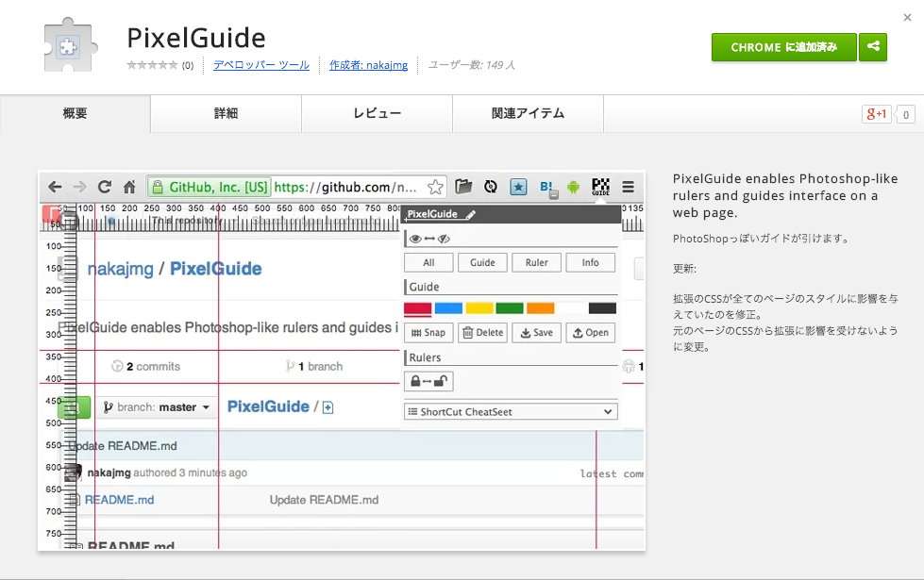Click the pencil edit icon beside PixelGuide title
This screenshot has height=580, width=924.
470,215
